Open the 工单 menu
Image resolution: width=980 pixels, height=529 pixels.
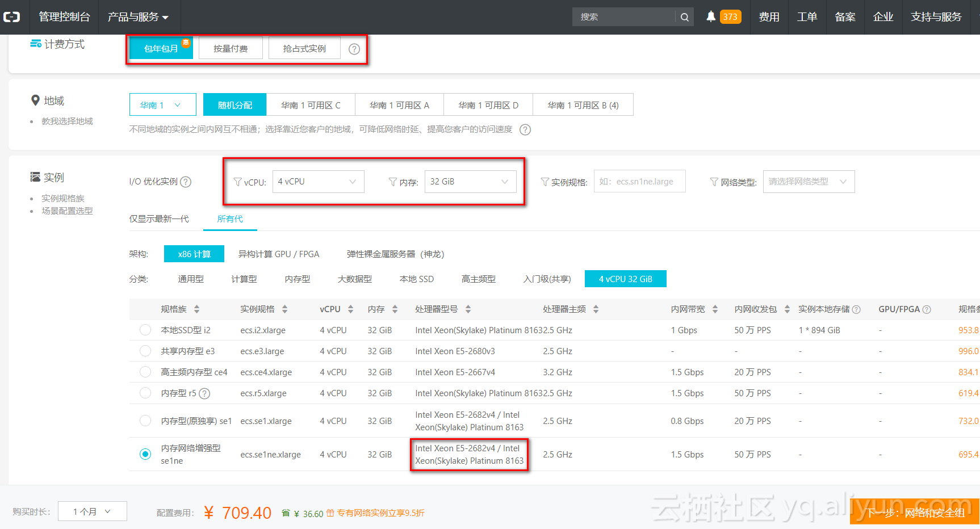point(807,17)
